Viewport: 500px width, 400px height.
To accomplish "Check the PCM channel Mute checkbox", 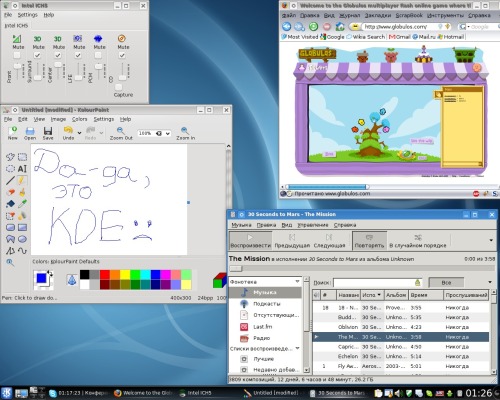I will coord(98,55).
